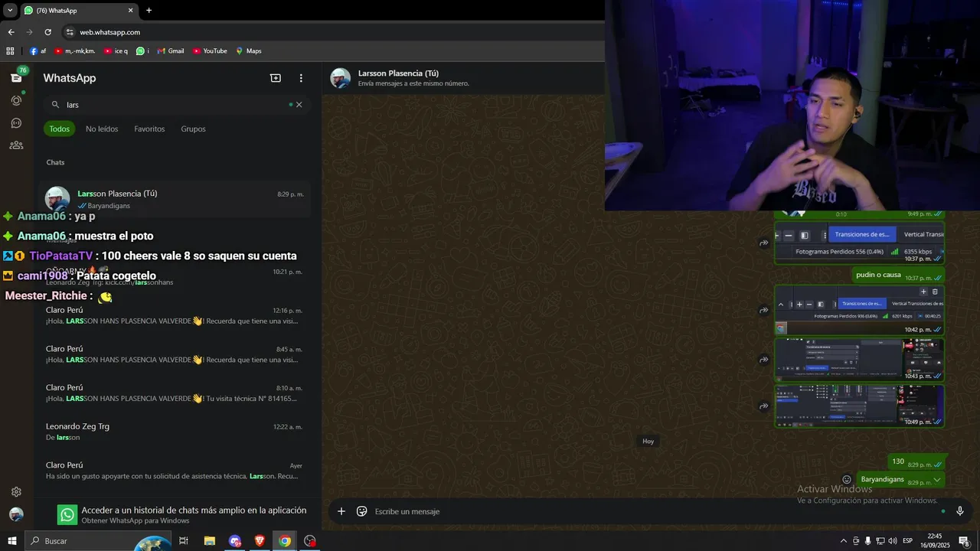Click inside the search box containing 'lars'
This screenshot has width=980, height=551.
click(177, 105)
